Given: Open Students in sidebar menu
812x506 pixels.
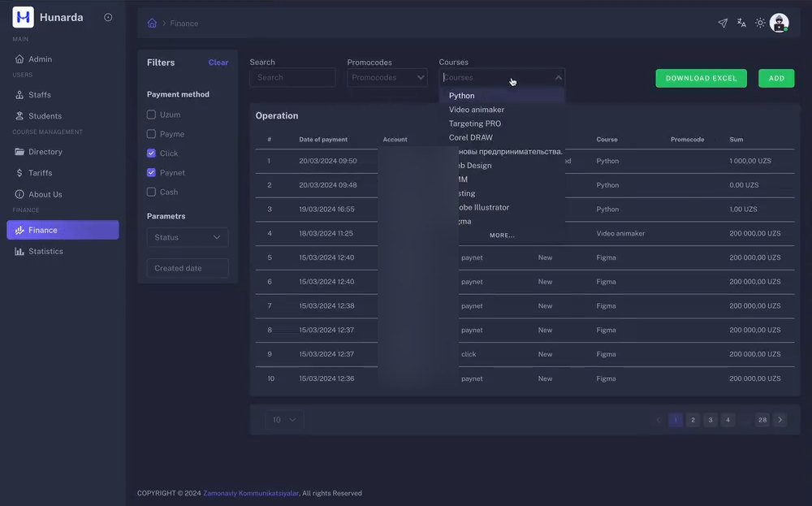Looking at the screenshot, I should point(63,116).
